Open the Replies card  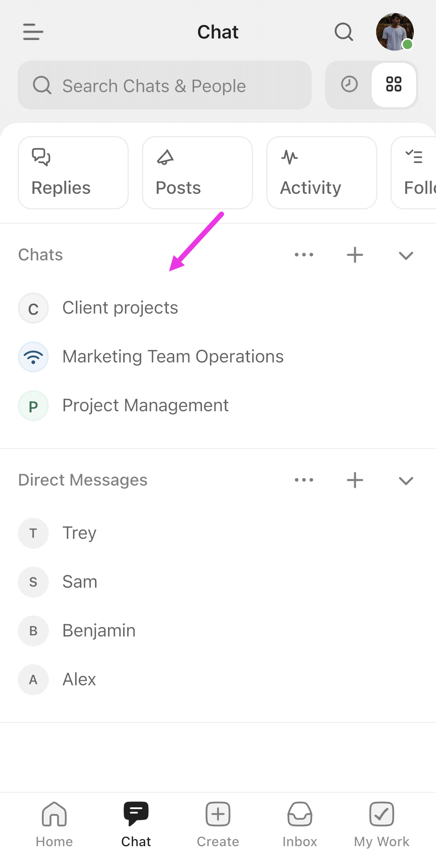(x=73, y=173)
